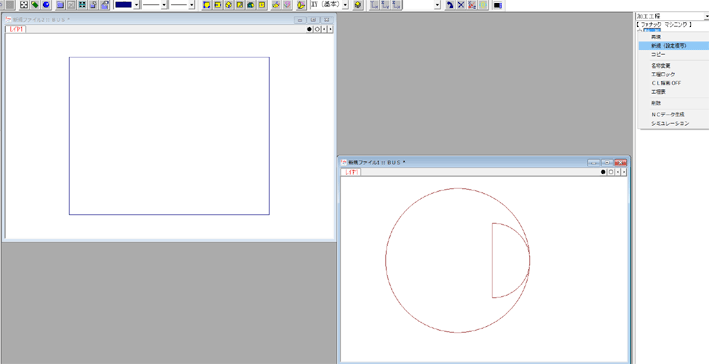
Task: Click the green-teal solid view icon
Action: pos(251,5)
